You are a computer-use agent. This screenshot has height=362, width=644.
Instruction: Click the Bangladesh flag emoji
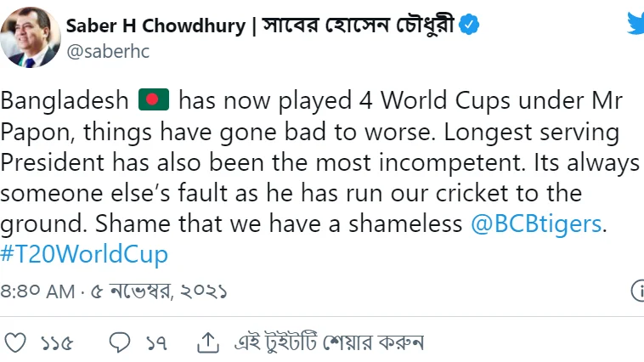click(x=154, y=100)
